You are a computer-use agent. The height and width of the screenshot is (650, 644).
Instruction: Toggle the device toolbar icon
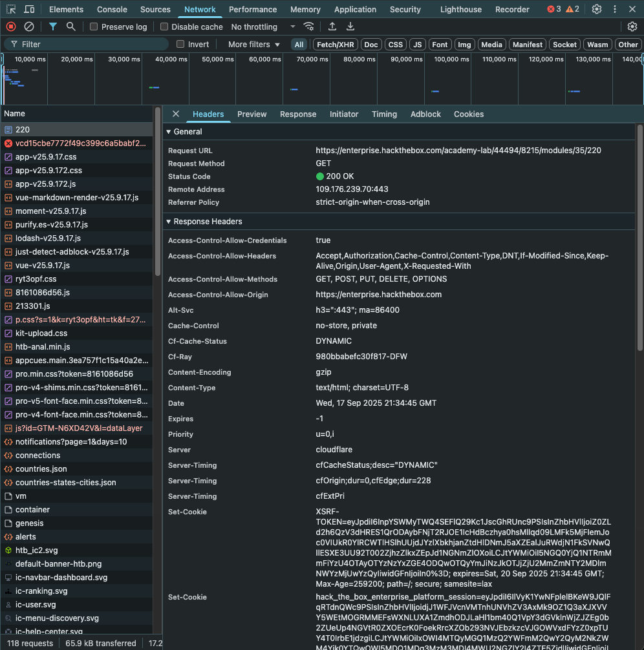30,9
